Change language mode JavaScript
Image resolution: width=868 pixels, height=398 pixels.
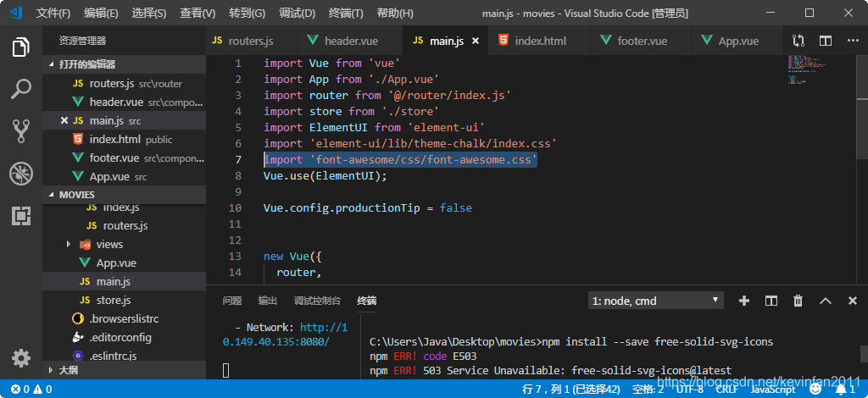click(x=773, y=390)
